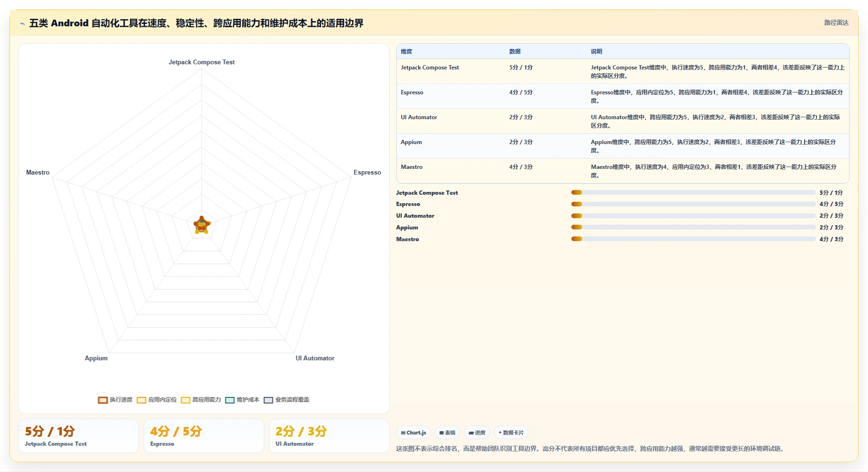
Task: Click the 5分 / 1分 value in table
Action: [521, 68]
